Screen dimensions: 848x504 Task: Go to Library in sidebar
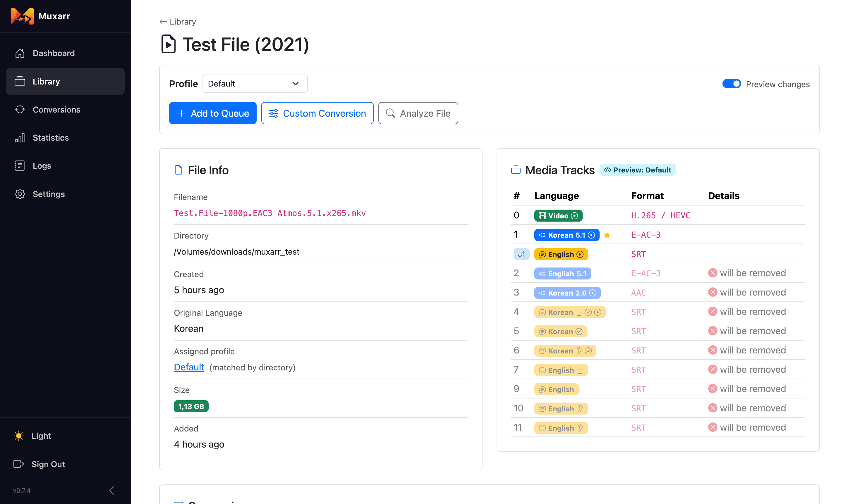coord(65,82)
